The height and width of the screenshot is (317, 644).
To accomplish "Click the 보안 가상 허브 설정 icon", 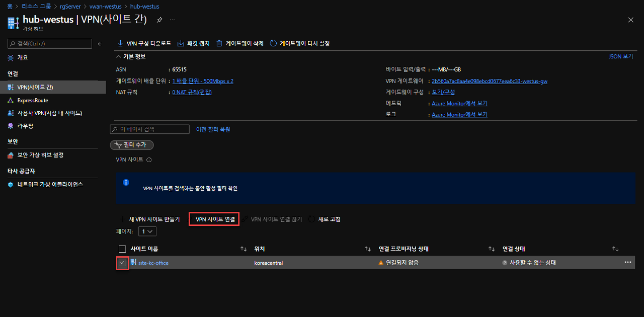I will 11,155.
